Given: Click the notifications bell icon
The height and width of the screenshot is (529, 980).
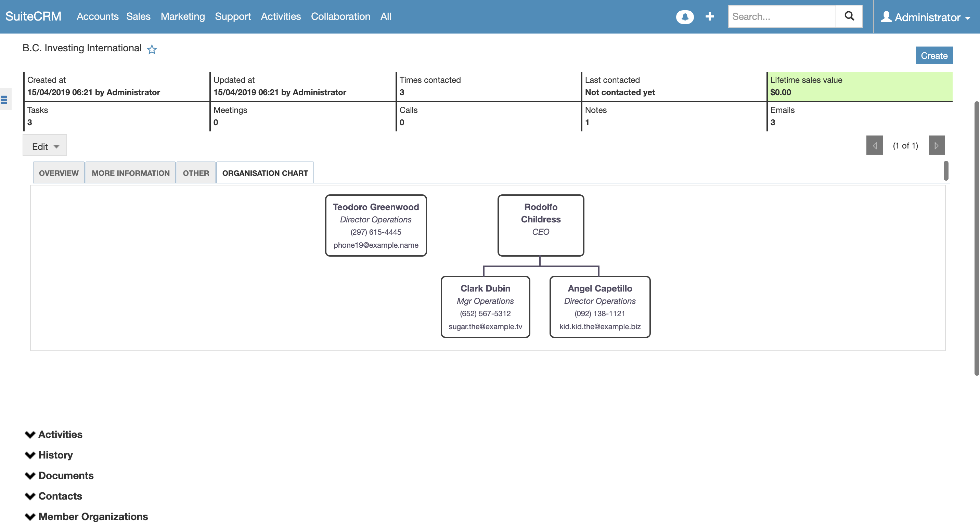Looking at the screenshot, I should pos(685,16).
